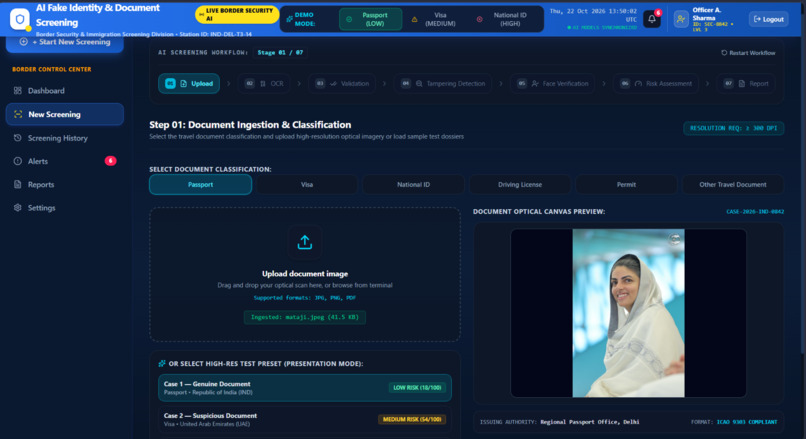Switch demo mode to Passport (LOW)
The width and height of the screenshot is (806, 439).
[x=370, y=20]
